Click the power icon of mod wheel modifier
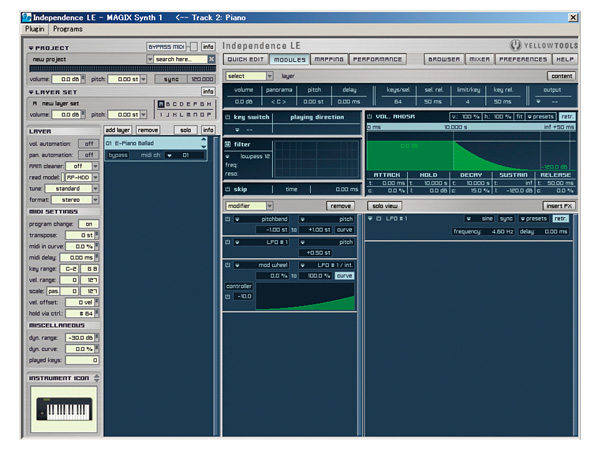600x450 pixels. coord(228,265)
